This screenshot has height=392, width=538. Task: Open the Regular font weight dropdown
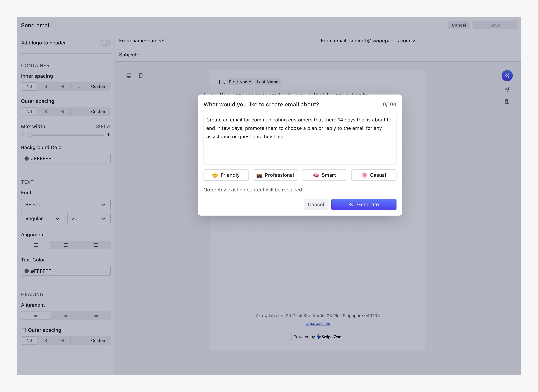[x=43, y=218]
